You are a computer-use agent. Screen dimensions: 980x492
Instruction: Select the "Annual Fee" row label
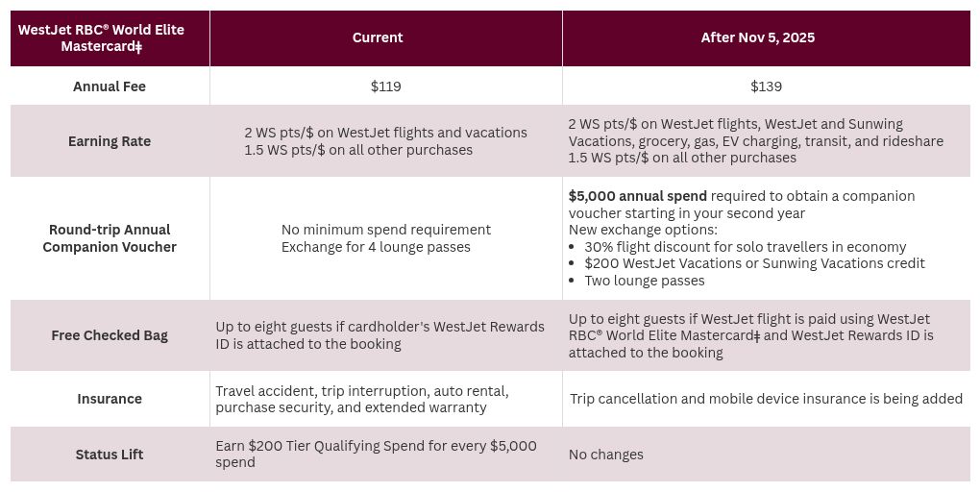tap(110, 86)
